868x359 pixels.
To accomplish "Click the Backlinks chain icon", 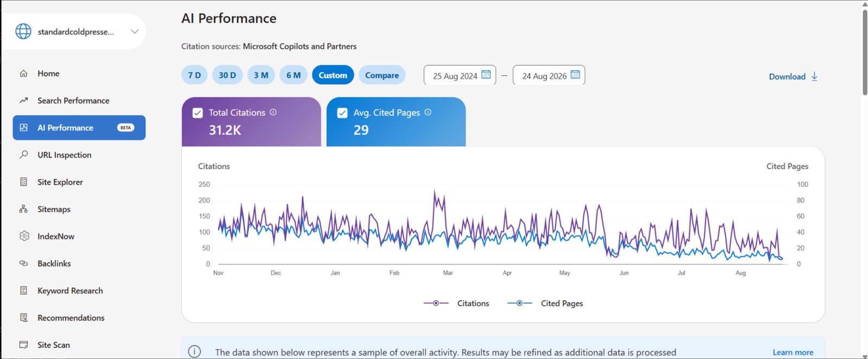I will [23, 263].
